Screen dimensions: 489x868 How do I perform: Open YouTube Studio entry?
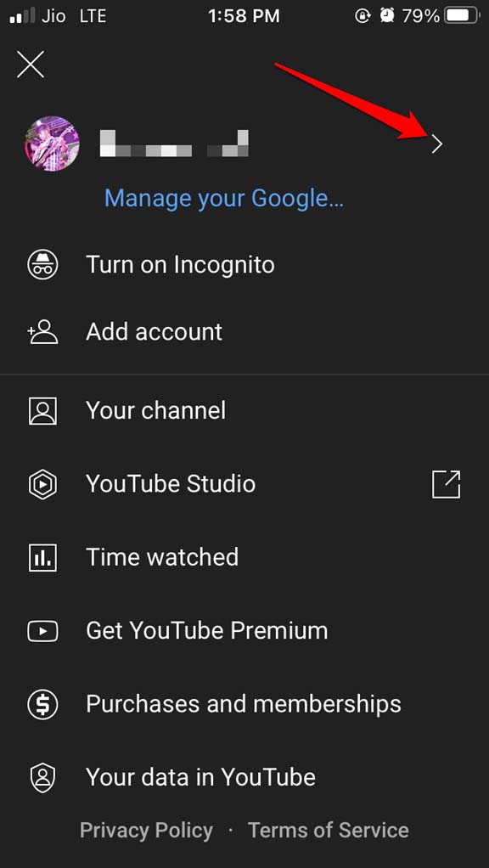[171, 484]
